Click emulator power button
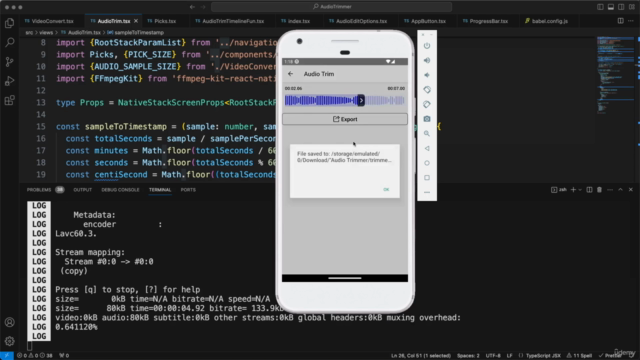Image resolution: width=640 pixels, height=360 pixels. (x=427, y=46)
